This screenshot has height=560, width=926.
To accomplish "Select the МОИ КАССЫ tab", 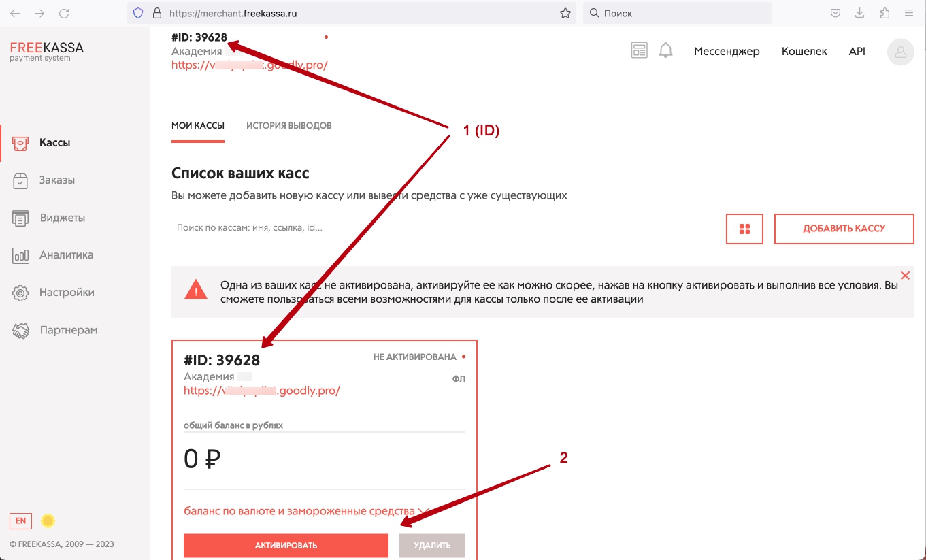I will (198, 126).
